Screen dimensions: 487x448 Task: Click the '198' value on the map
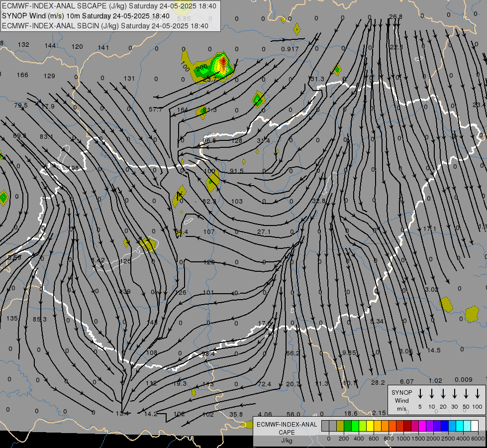click(73, 168)
